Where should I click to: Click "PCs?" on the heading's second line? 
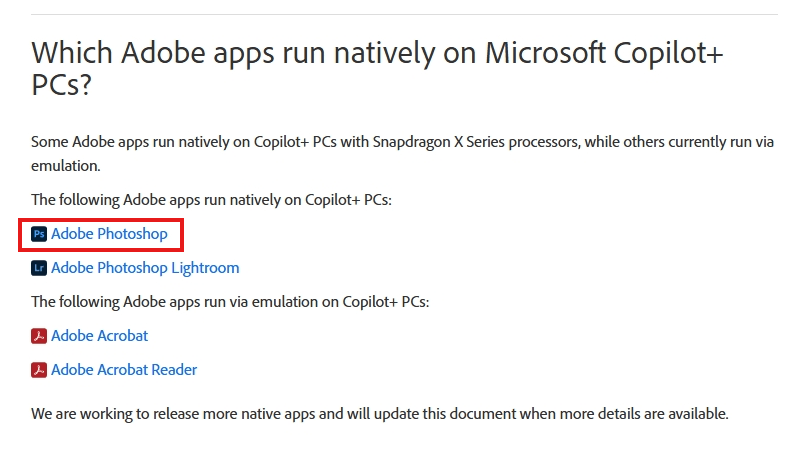point(61,84)
